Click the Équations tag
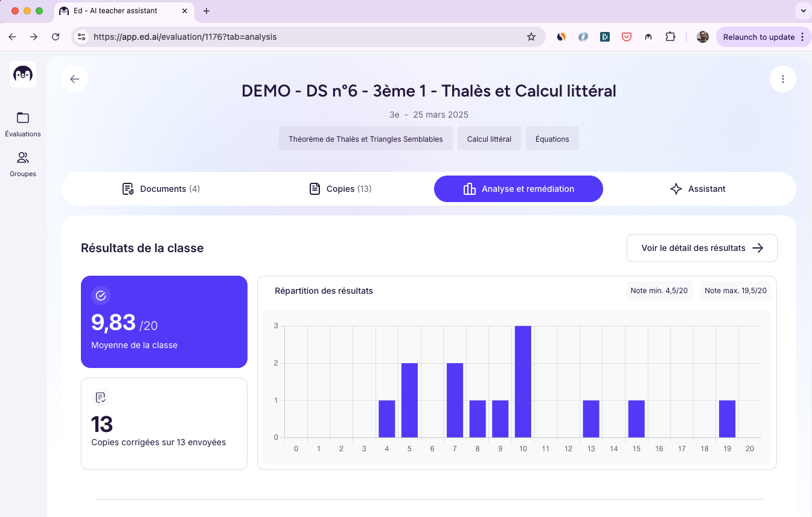The width and height of the screenshot is (812, 517). point(552,139)
